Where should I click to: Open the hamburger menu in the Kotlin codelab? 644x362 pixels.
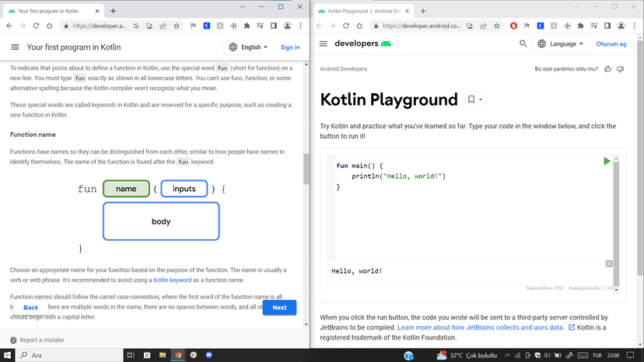coord(15,47)
